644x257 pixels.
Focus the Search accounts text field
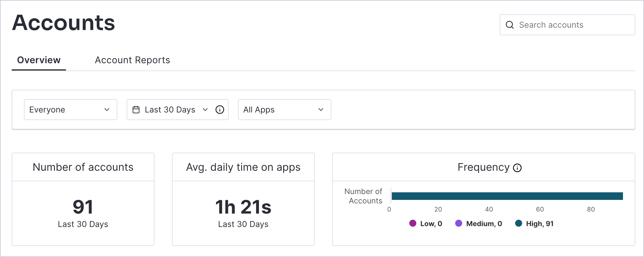pos(572,25)
